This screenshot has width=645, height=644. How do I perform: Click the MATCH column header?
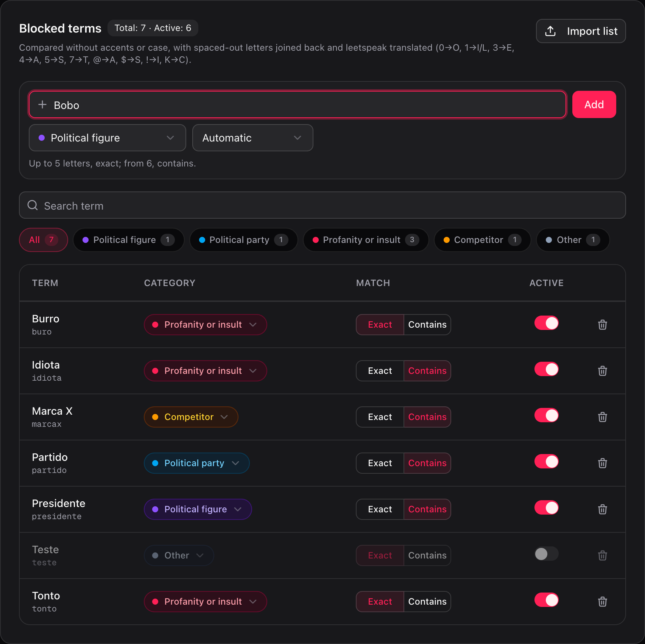tap(373, 283)
